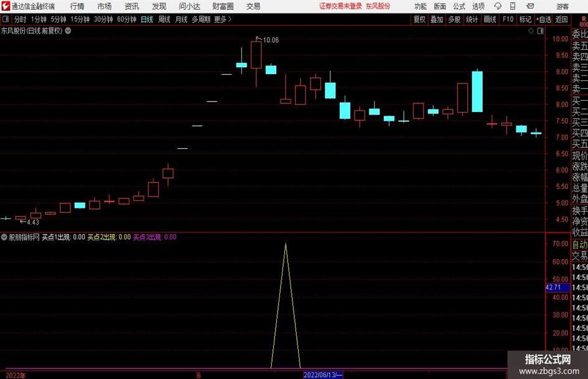Viewport: 588px width, 379px height.
Task: Click the 证券交易未登录 login notice
Action: [340, 6]
